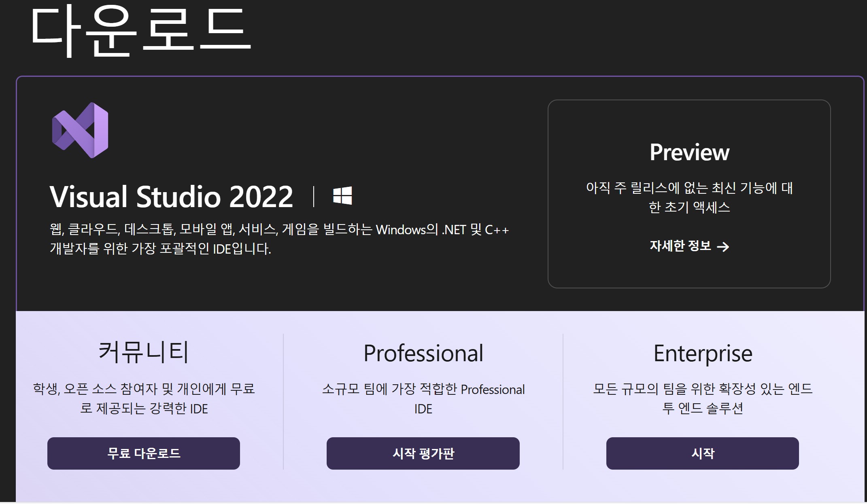Image resolution: width=867 pixels, height=504 pixels.
Task: Click the Preview heading in the card
Action: point(689,152)
